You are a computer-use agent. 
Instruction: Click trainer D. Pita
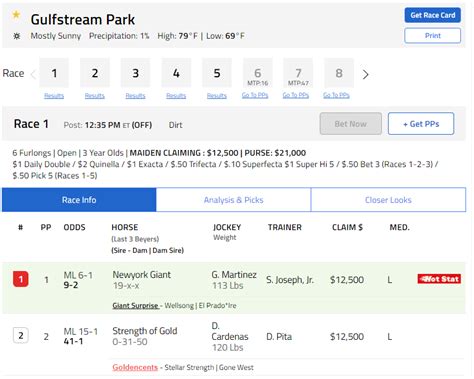click(279, 337)
